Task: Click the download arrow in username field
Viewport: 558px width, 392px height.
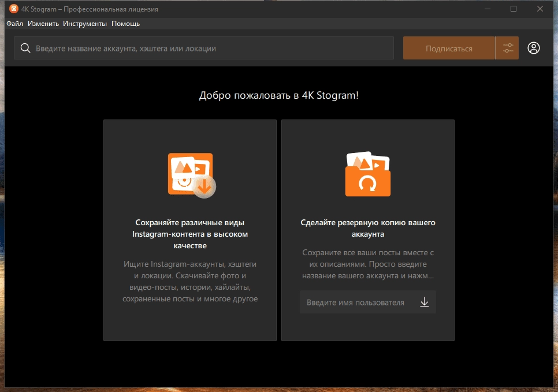Action: 424,303
